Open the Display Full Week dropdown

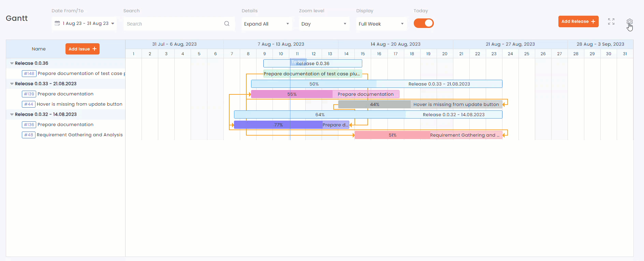click(381, 24)
